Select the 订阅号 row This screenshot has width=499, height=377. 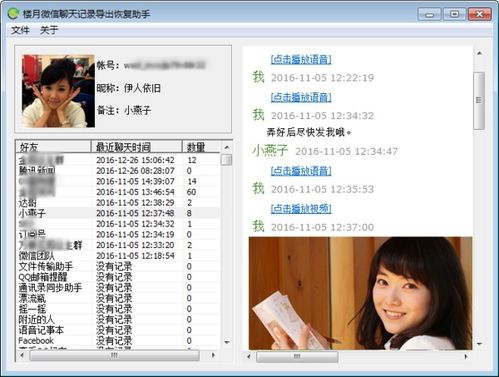(x=118, y=234)
